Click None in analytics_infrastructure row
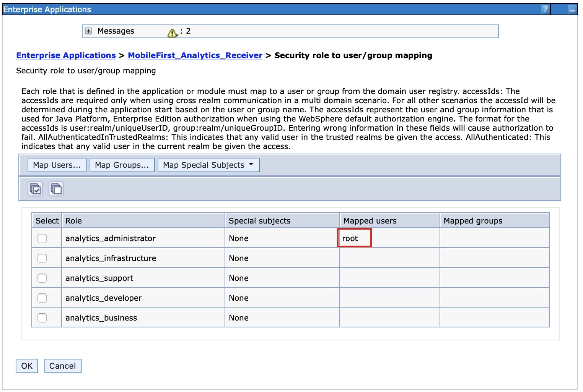 pyautogui.click(x=239, y=258)
